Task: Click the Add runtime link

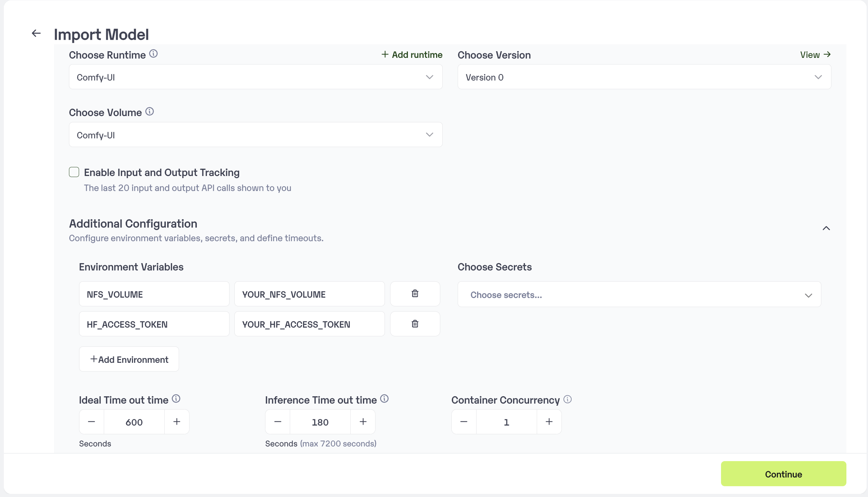Action: [412, 55]
